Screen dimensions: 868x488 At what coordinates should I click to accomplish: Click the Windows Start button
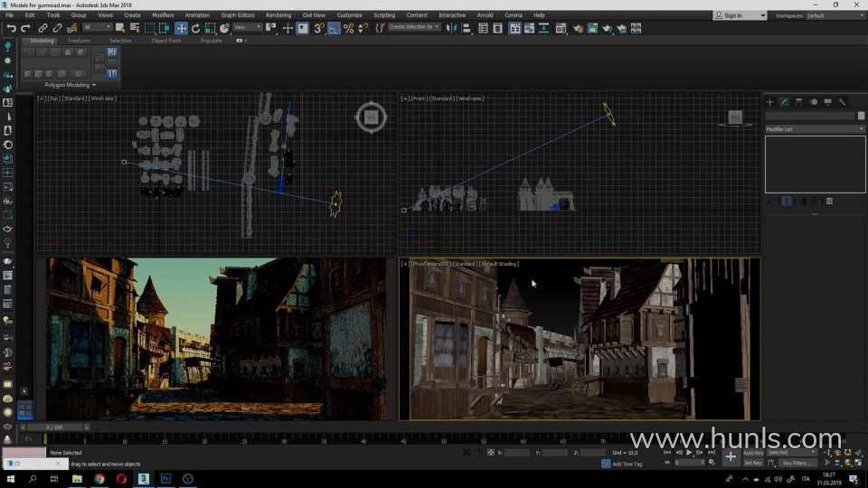pyautogui.click(x=11, y=479)
